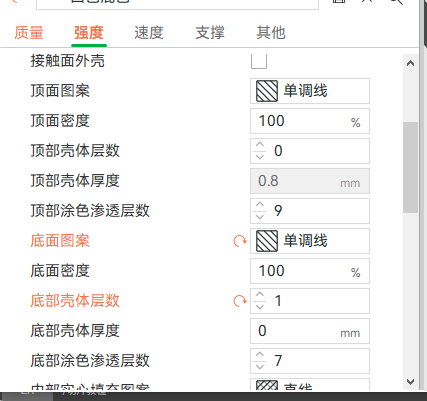The image size is (427, 401).
Task: Click the 接触面外壳 label
Action: pos(68,61)
